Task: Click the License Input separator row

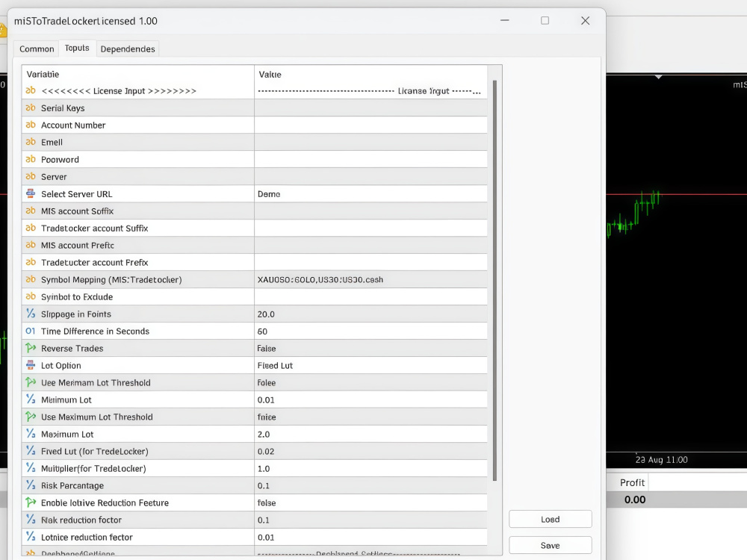Action: point(255,90)
